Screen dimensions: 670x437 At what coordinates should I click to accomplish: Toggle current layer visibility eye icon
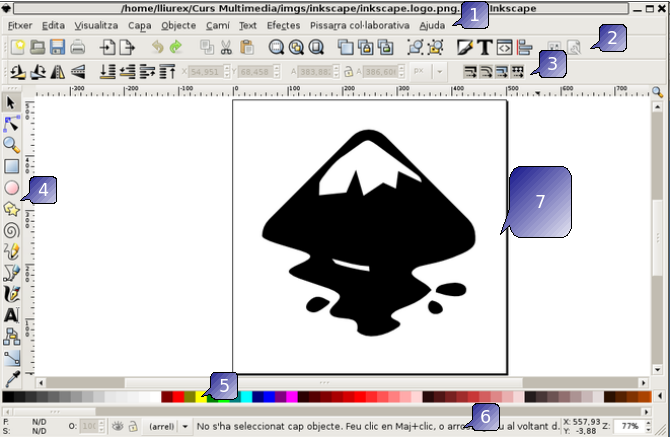coord(117,425)
